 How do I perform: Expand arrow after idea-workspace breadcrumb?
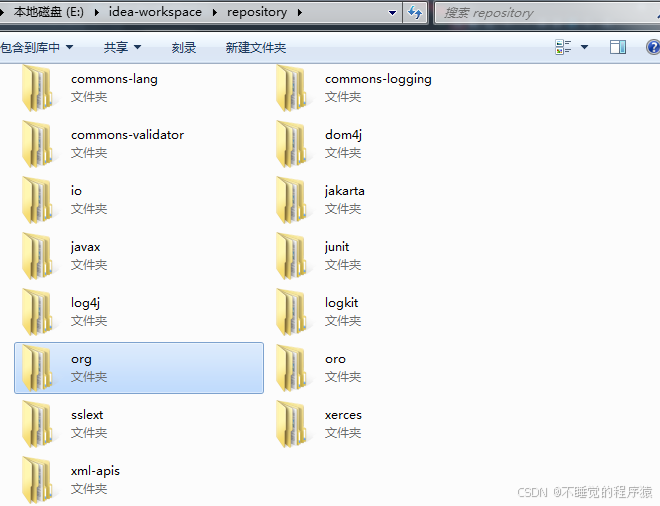coord(215,13)
